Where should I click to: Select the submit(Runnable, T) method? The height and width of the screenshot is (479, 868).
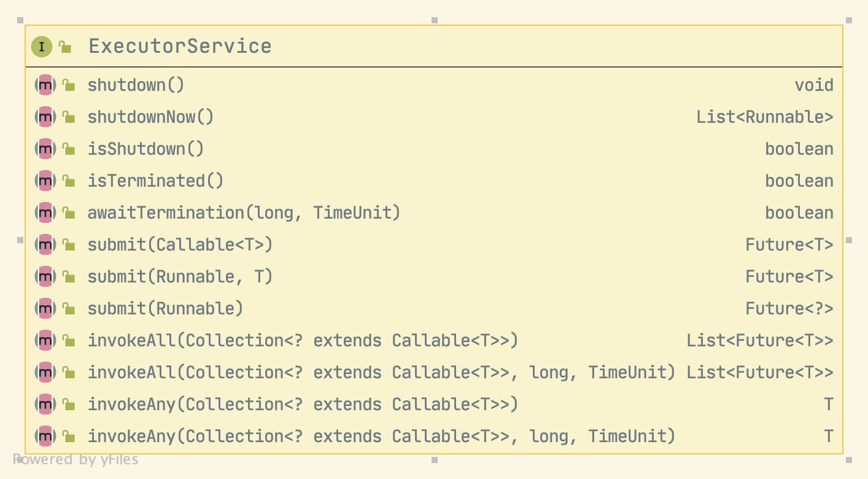pyautogui.click(x=180, y=277)
